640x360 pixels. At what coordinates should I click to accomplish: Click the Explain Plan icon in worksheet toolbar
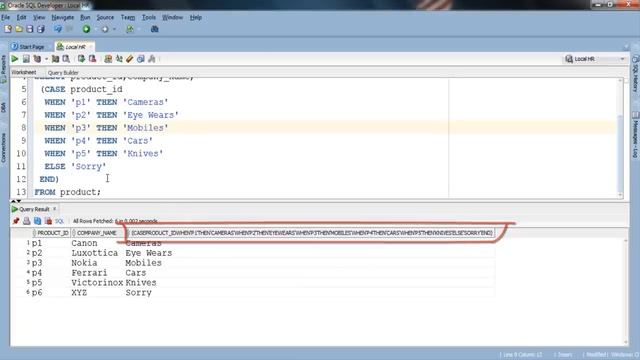click(38, 59)
